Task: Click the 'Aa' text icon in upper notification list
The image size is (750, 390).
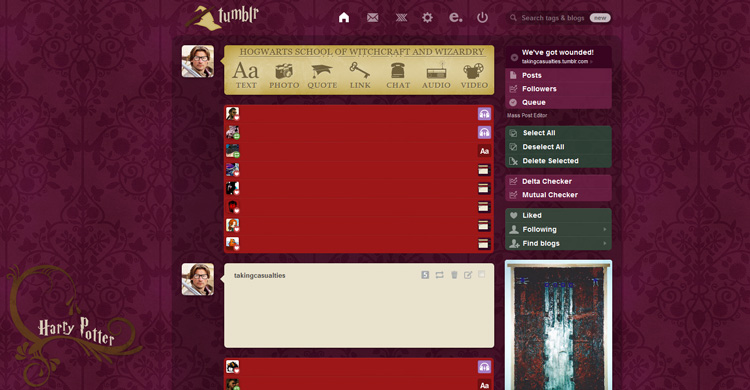Action: tap(484, 151)
